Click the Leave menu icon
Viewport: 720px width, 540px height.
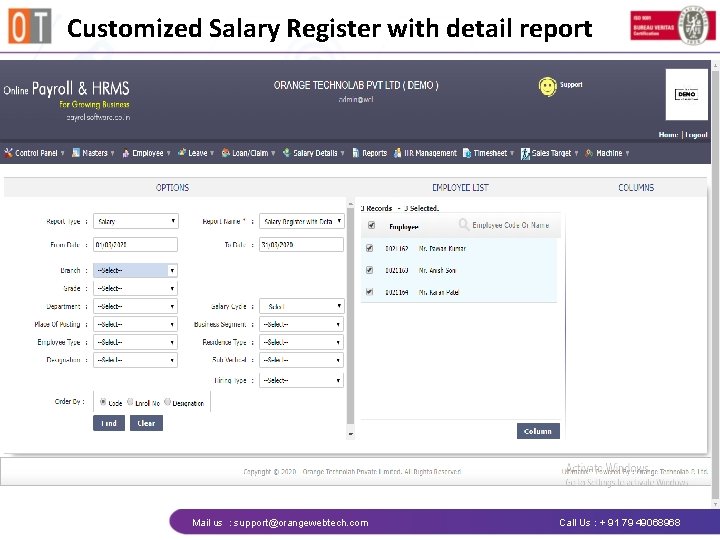tap(182, 152)
